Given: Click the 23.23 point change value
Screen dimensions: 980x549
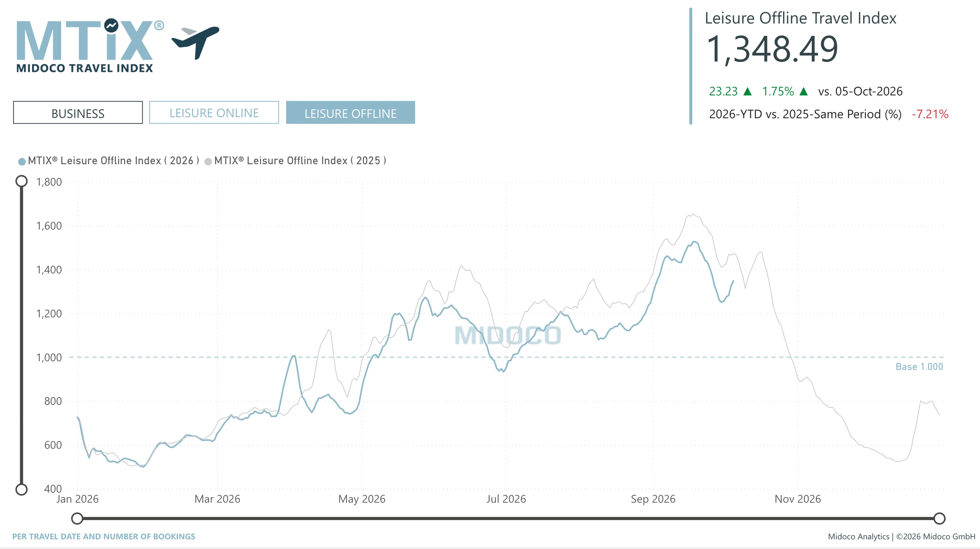Looking at the screenshot, I should click(x=723, y=91).
